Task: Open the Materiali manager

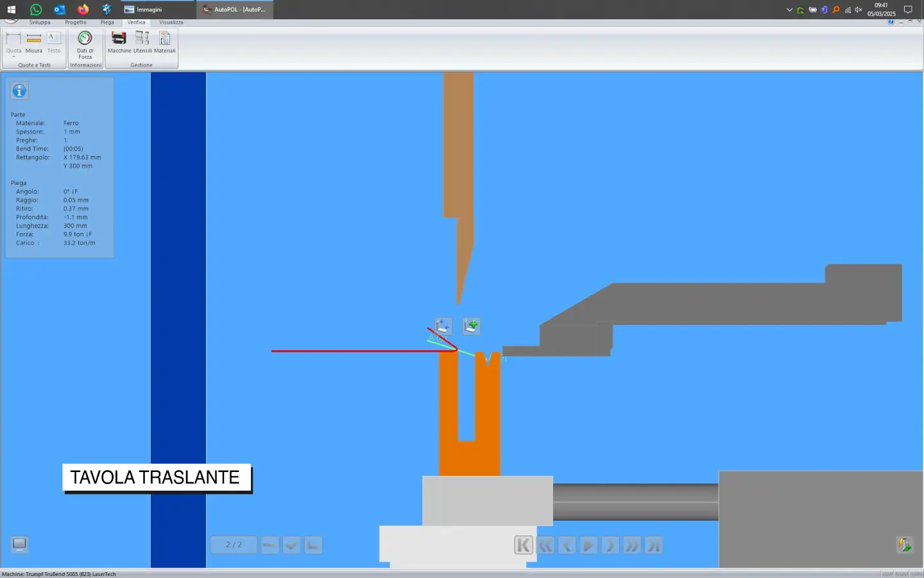Action: tap(164, 42)
